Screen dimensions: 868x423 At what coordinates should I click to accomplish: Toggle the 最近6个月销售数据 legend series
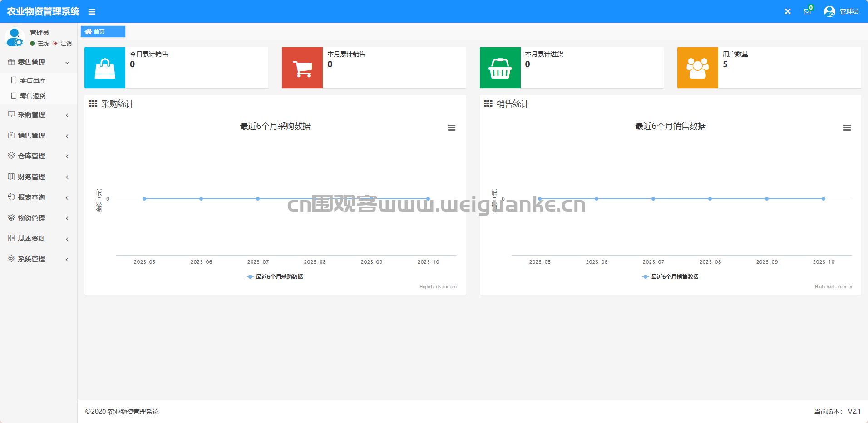click(x=670, y=277)
